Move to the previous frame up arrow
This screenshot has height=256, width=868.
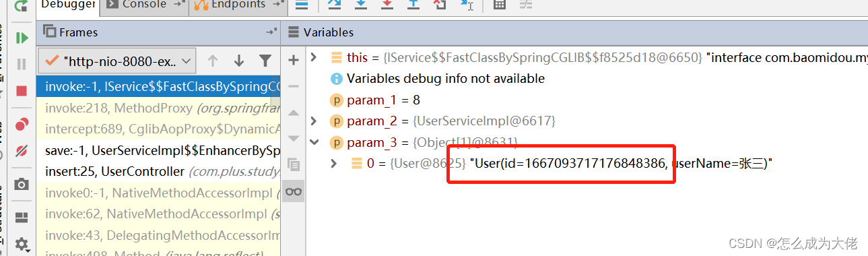pos(213,61)
